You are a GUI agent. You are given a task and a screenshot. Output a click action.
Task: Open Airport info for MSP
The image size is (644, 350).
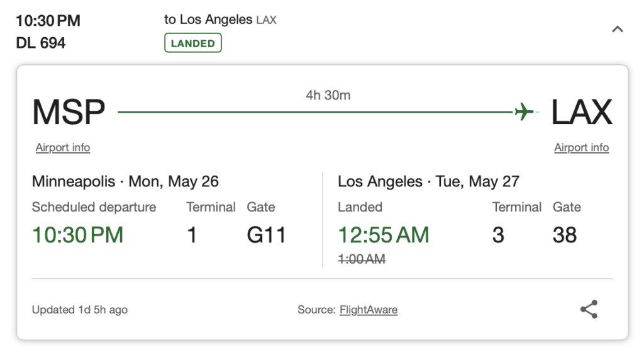click(63, 147)
